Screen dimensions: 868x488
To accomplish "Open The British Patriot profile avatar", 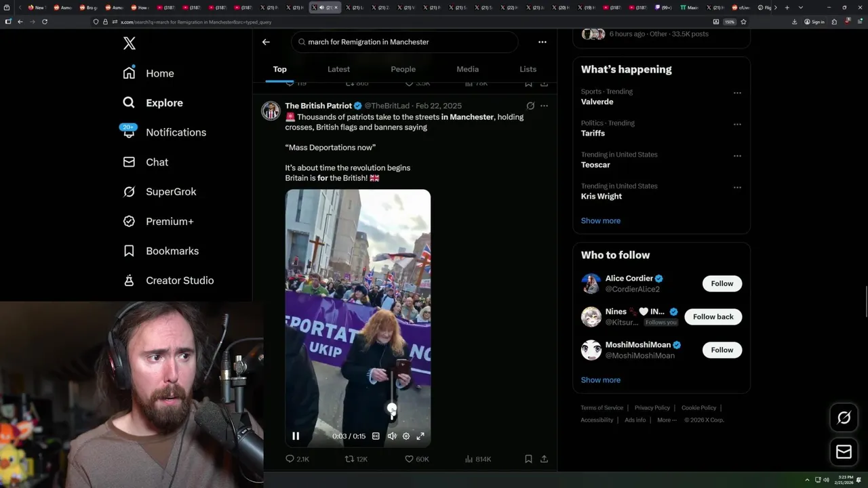I will point(271,110).
